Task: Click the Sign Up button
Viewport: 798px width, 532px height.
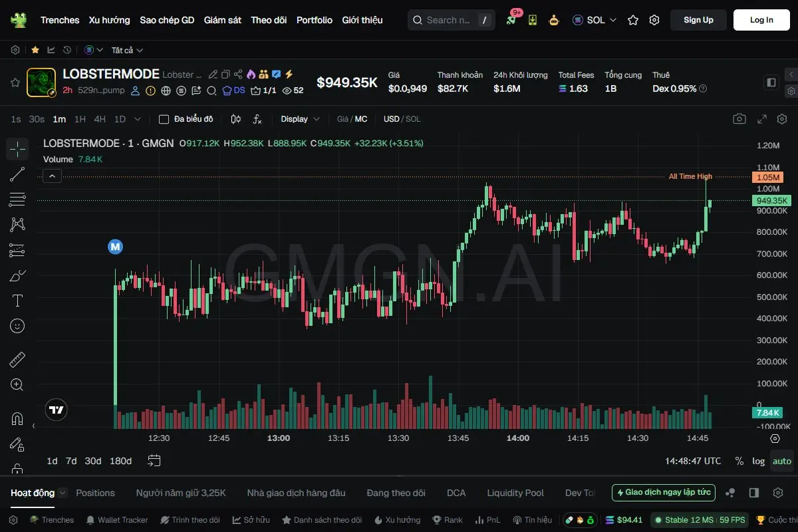Action: coord(698,20)
